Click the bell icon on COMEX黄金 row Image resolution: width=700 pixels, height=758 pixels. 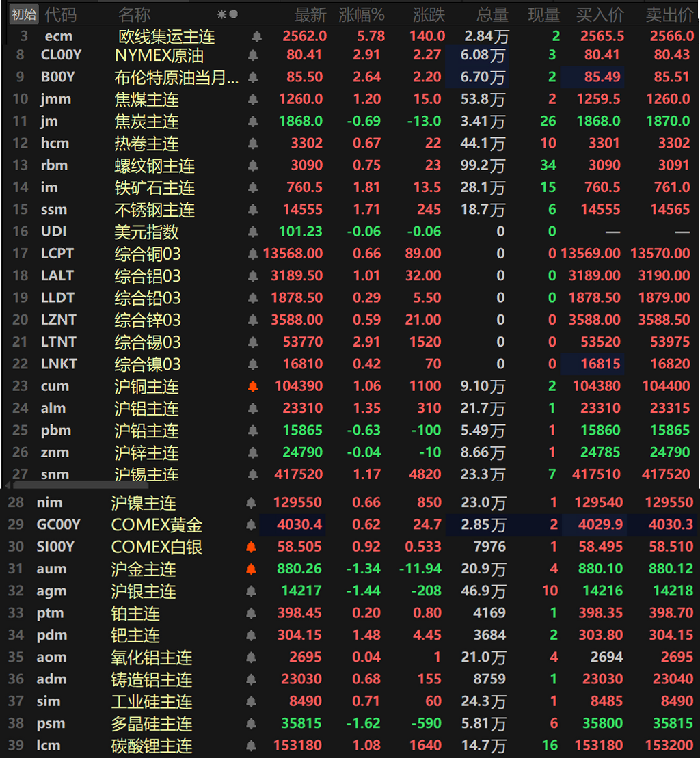(x=251, y=524)
